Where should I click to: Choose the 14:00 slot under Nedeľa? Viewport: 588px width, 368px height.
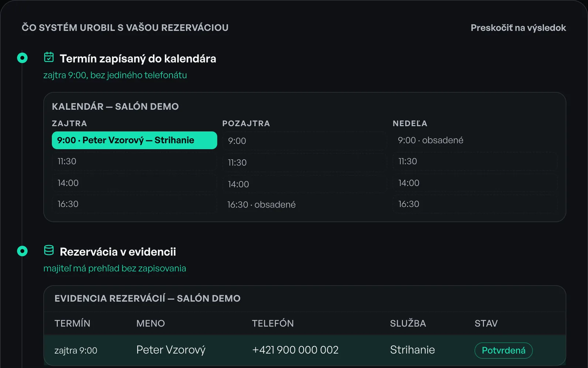[x=475, y=183]
